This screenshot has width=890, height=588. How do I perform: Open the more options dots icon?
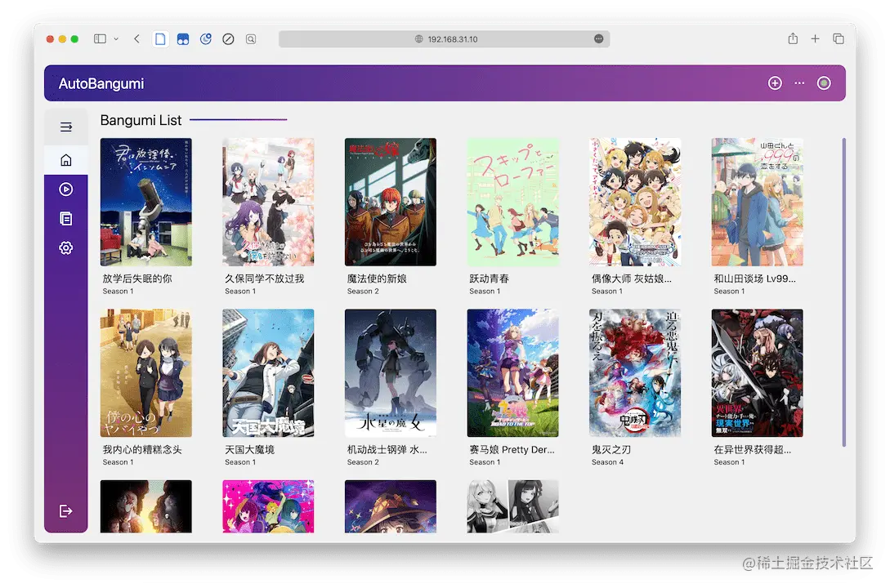(x=799, y=83)
